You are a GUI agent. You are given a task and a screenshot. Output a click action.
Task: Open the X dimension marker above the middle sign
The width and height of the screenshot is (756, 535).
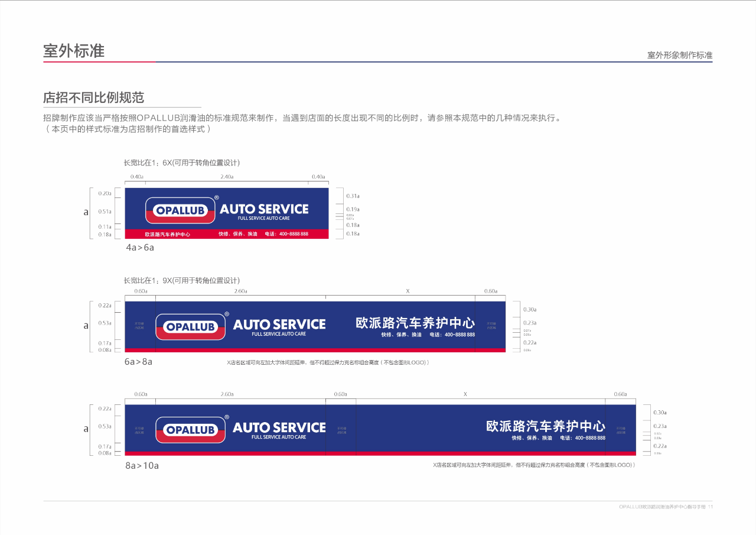pyautogui.click(x=408, y=290)
